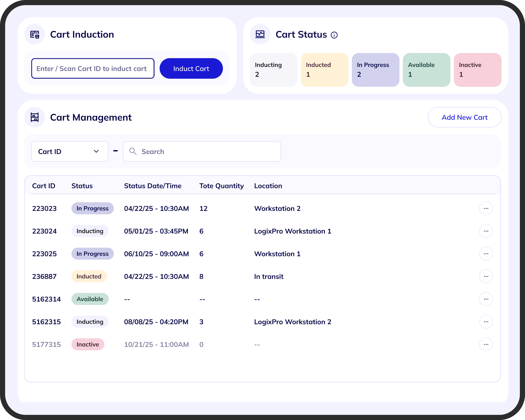
Task: Click tote quantity 12 for cart 223023
Action: point(203,209)
